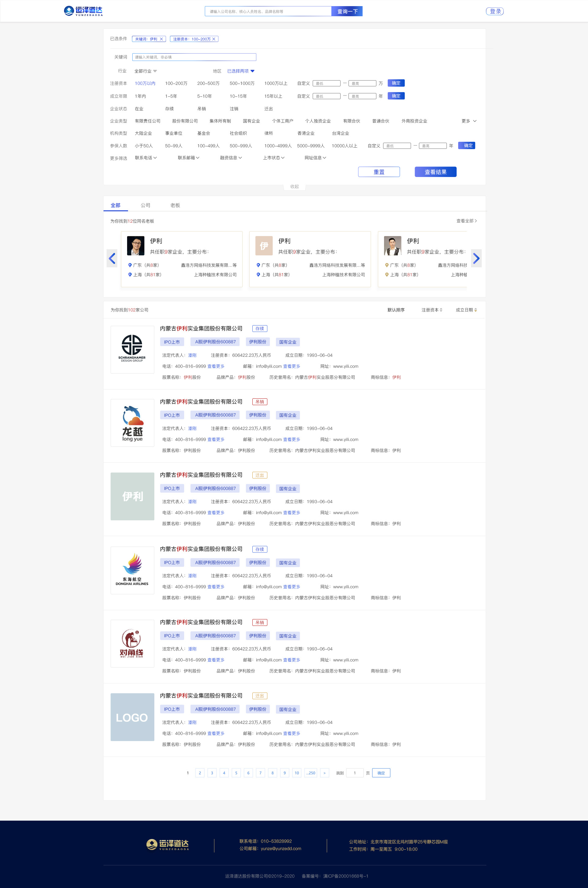Screen dimensions: 588x888
Task: Go to next boss card with right arrow
Action: click(x=476, y=258)
